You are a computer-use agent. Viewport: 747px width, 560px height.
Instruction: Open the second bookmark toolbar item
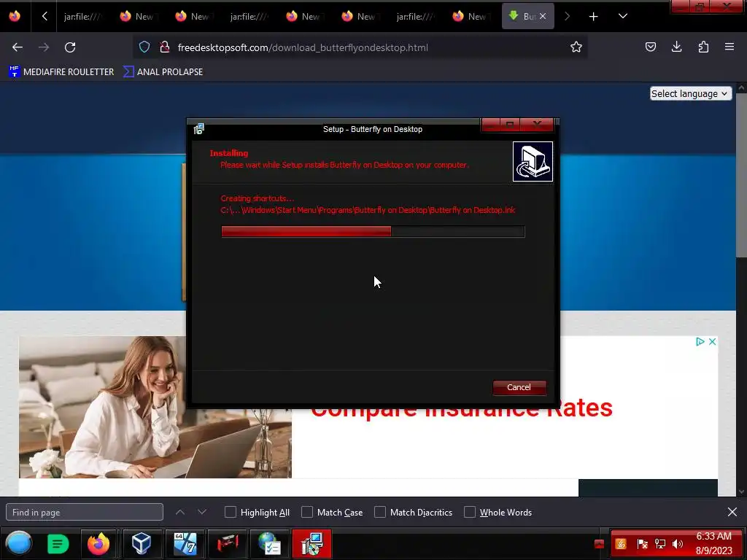(163, 72)
